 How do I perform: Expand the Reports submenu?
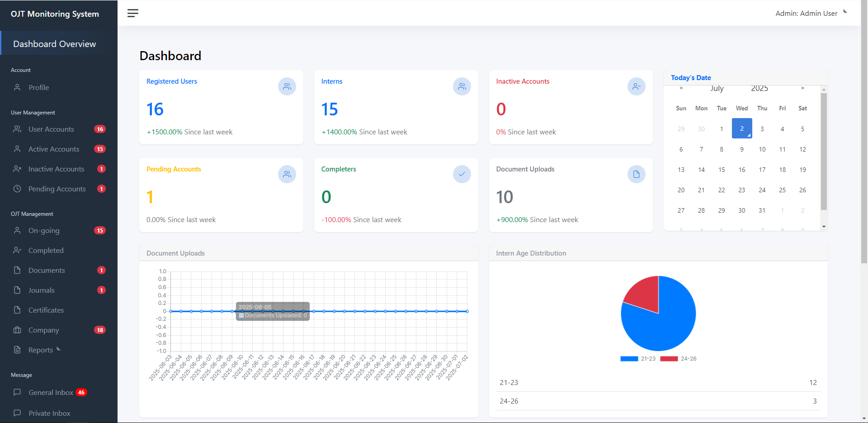[41, 350]
